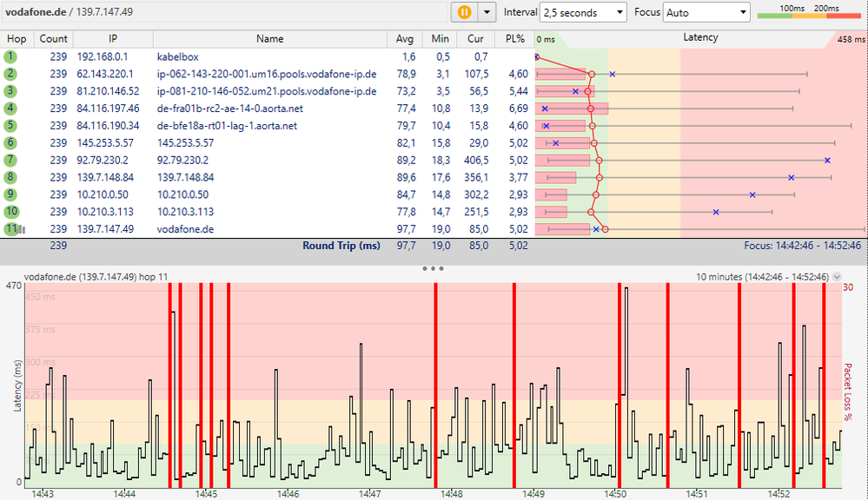Select hop 4 green circle icon
868x500 pixels.
10,108
